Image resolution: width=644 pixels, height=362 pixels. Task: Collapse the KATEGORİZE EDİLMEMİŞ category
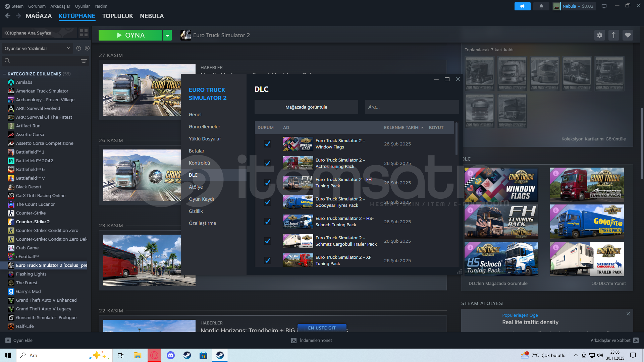pos(4,74)
